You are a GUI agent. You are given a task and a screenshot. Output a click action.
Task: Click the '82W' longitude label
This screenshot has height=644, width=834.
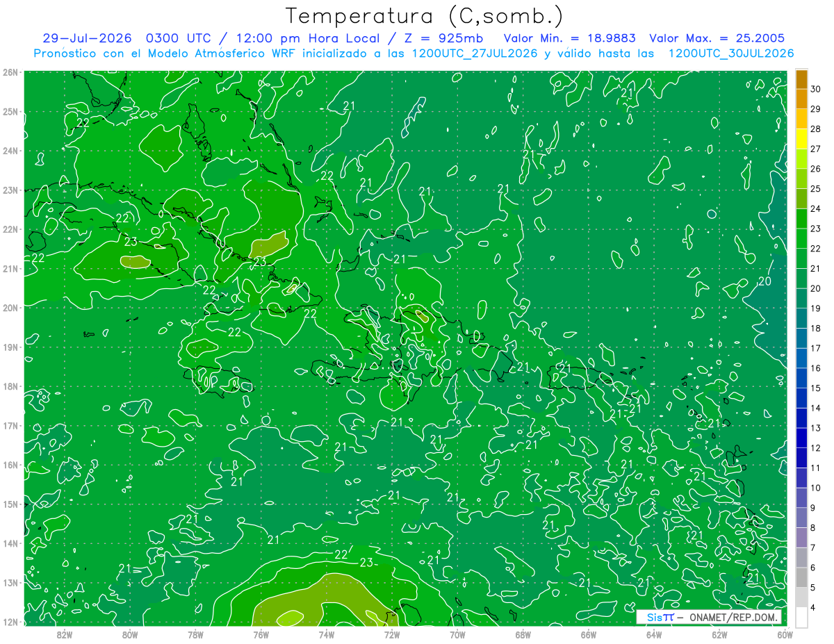65,634
